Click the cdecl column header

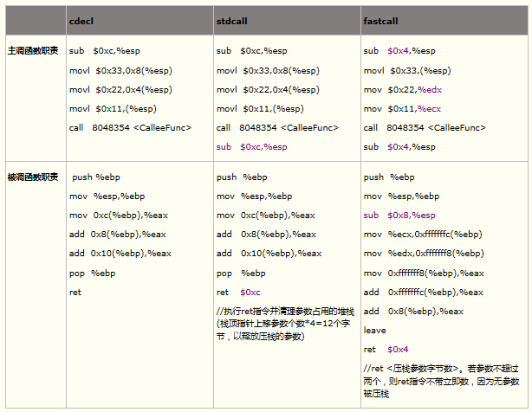(x=82, y=19)
